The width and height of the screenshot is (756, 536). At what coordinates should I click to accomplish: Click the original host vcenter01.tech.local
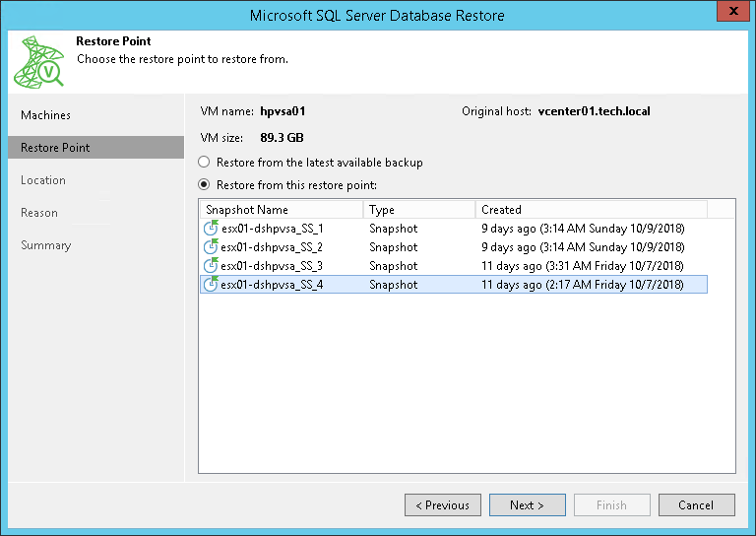594,111
